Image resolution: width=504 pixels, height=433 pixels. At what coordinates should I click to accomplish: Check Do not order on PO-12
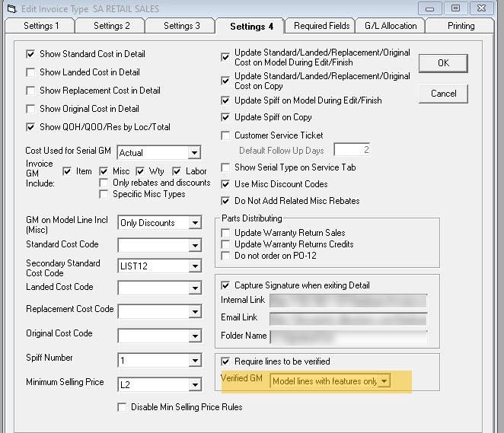tap(225, 256)
